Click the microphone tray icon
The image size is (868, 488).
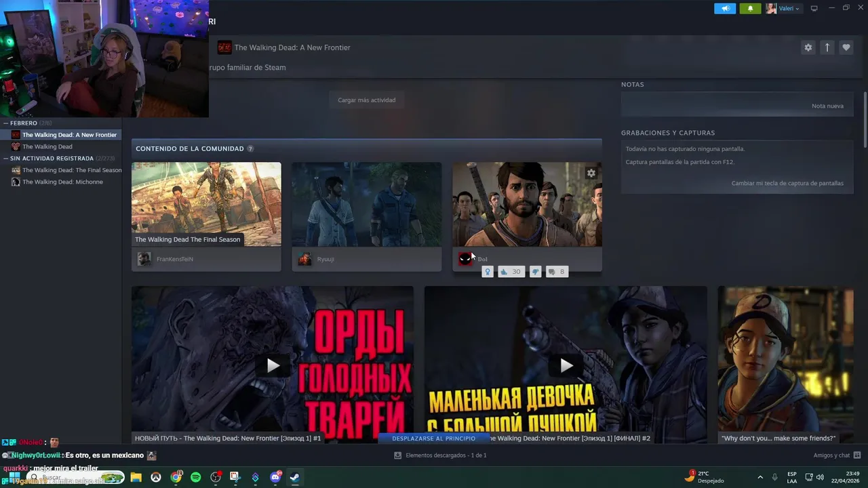point(774,477)
